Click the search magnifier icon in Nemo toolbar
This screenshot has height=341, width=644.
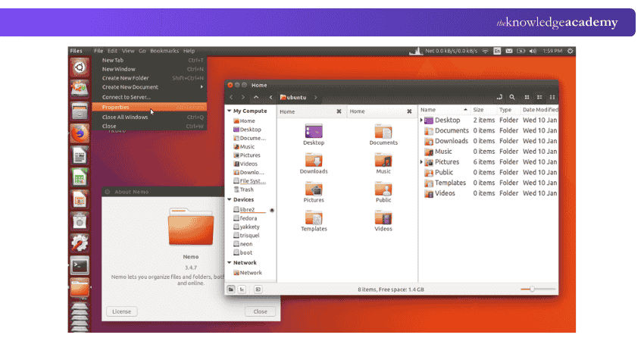coord(513,97)
